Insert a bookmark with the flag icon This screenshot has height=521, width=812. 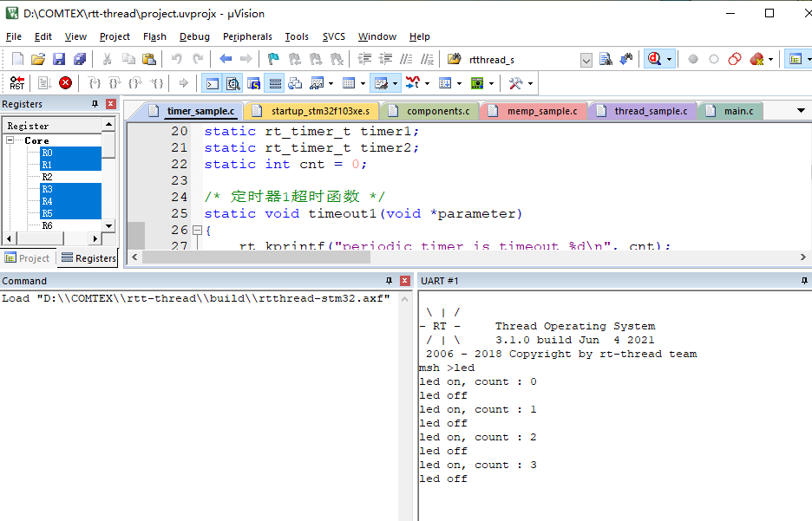pos(273,59)
